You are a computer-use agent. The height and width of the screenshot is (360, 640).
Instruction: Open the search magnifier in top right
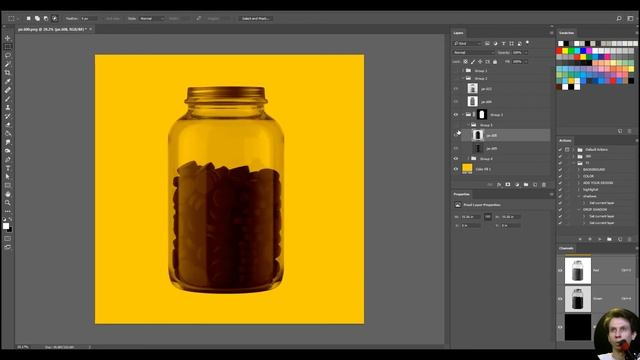click(619, 18)
